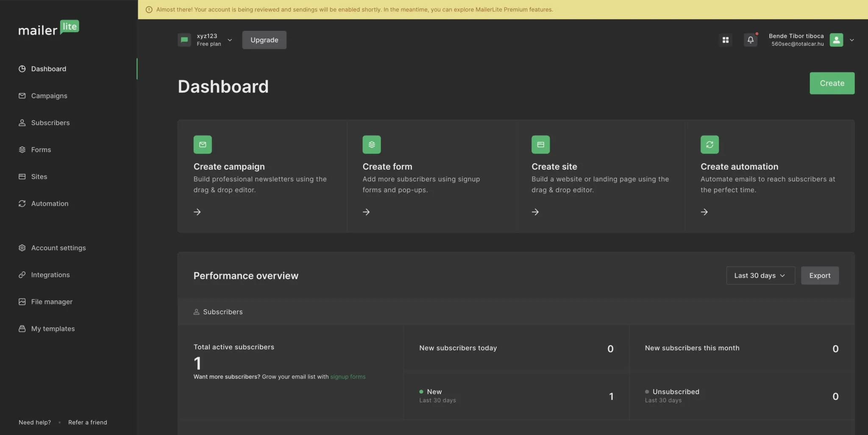Image resolution: width=868 pixels, height=435 pixels.
Task: Follow the signup forms link
Action: [348, 377]
